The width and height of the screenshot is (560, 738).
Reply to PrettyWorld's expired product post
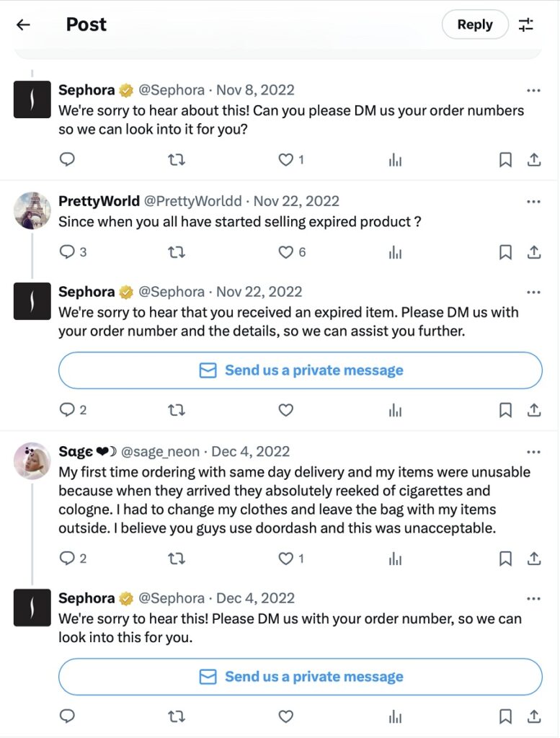[x=67, y=252]
